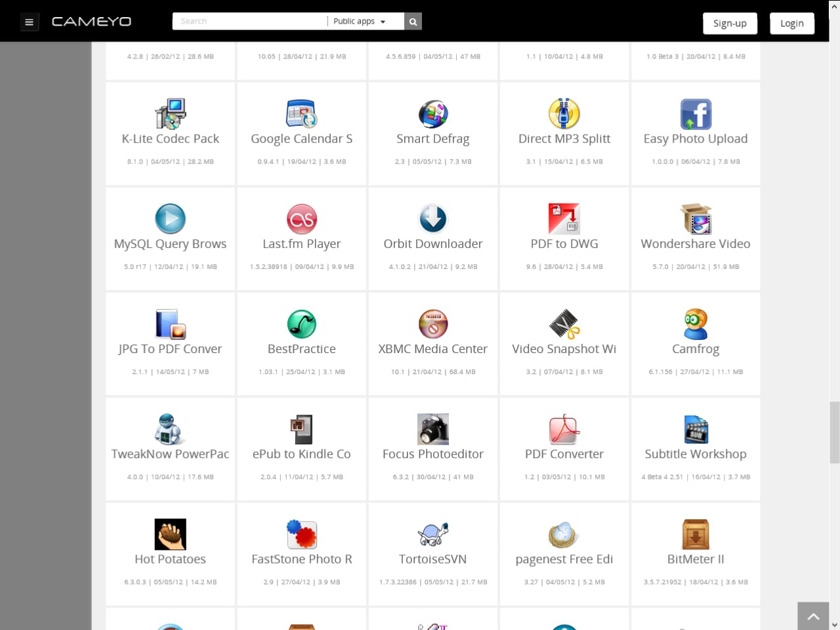Open the Direct MP3 Splitt icon

[x=564, y=114]
